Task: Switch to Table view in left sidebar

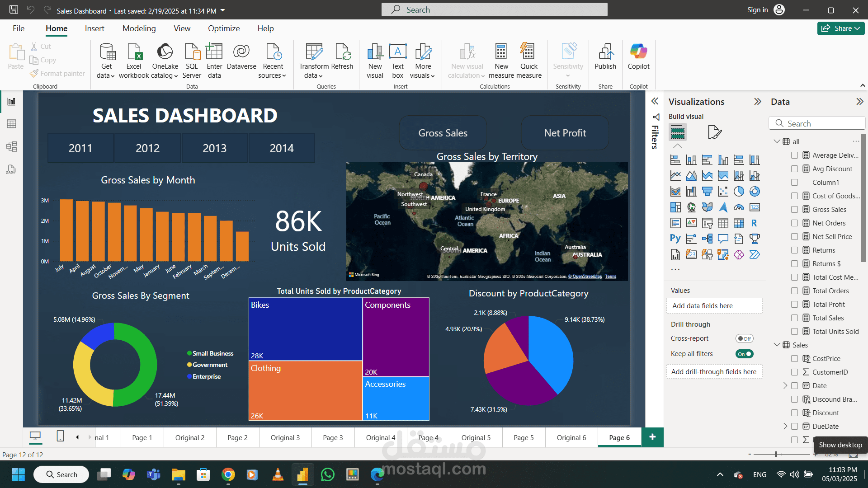Action: click(11, 124)
